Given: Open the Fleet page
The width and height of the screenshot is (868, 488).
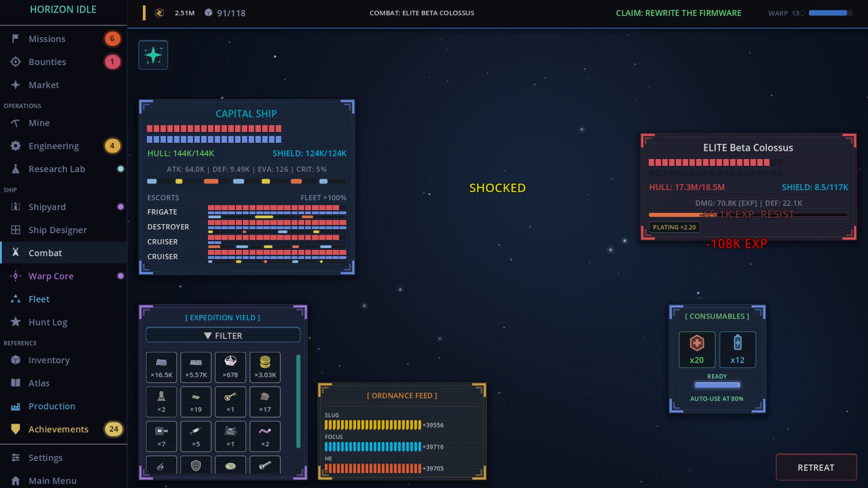Looking at the screenshot, I should click(63, 299).
